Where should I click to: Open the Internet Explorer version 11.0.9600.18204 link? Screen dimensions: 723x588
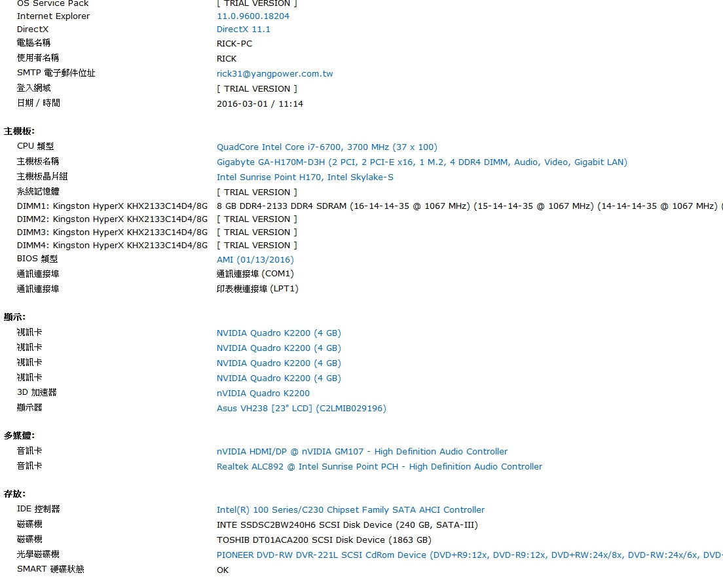(253, 16)
